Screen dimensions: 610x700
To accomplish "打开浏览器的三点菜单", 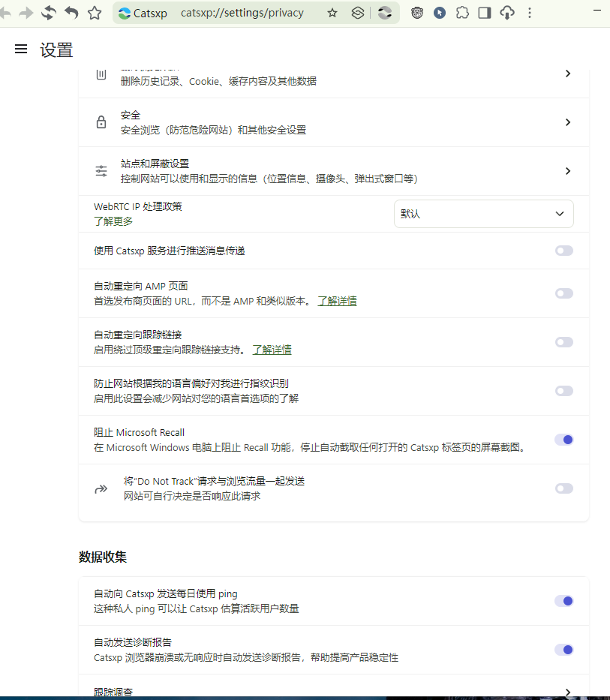I will point(530,13).
